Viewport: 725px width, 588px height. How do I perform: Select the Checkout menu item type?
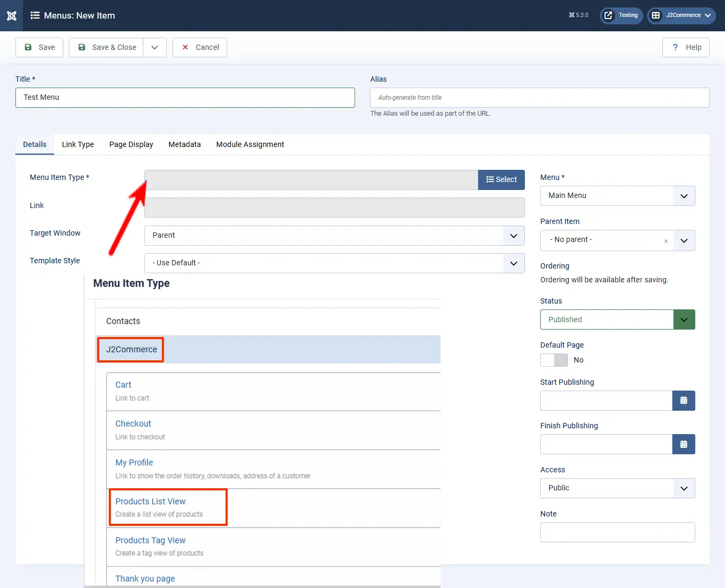[x=273, y=430]
